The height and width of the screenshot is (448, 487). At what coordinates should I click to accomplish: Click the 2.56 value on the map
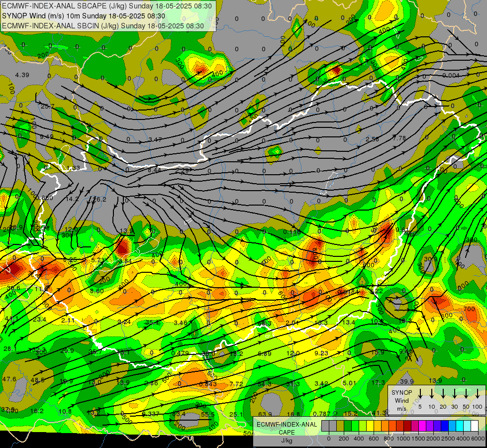click(x=372, y=139)
